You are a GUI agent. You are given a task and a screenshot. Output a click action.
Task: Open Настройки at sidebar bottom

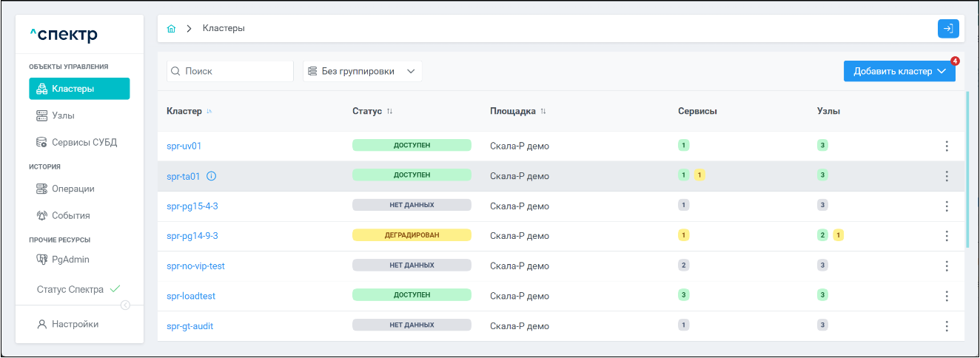(x=74, y=324)
